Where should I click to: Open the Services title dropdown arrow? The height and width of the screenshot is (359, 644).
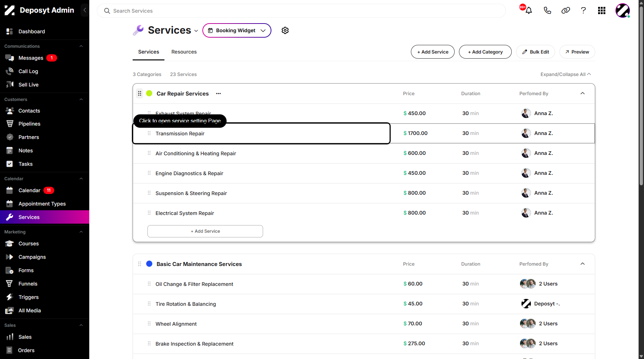pos(196,31)
